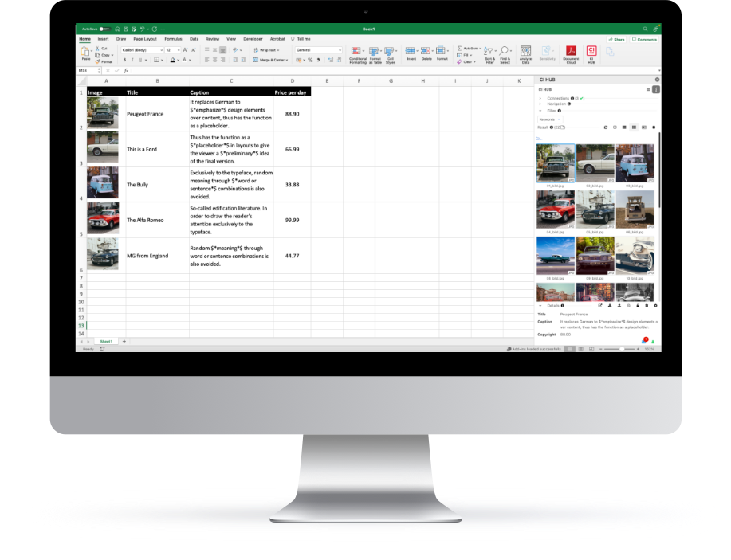Image resolution: width=731 pixels, height=560 pixels.
Task: Click the Share button
Action: click(617, 40)
